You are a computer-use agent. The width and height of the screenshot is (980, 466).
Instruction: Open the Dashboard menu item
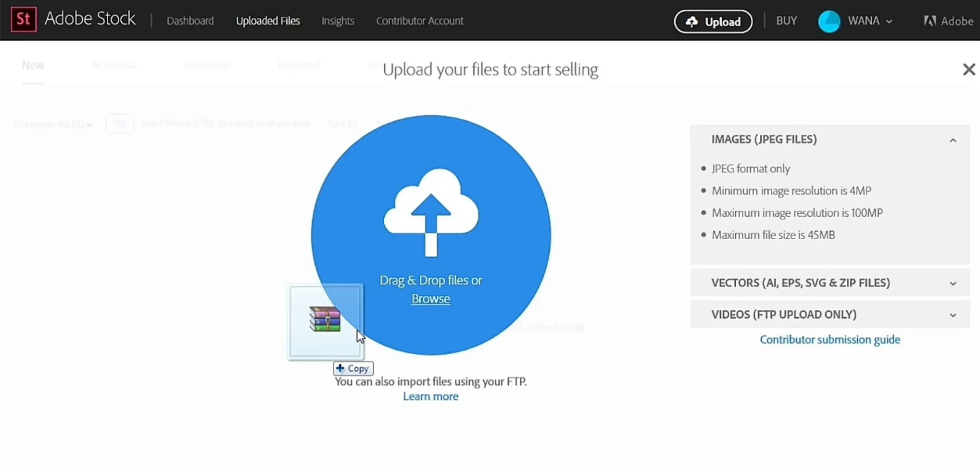click(190, 21)
